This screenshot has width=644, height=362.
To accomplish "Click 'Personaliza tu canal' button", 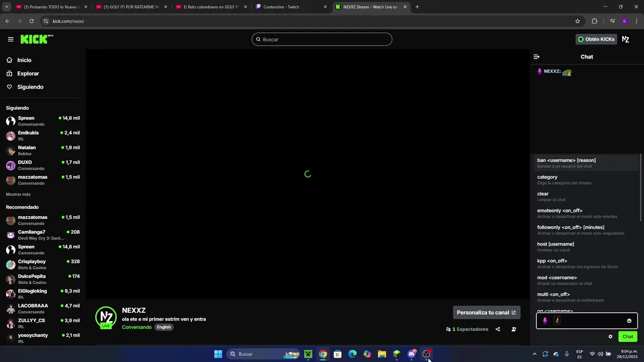I will 487,312.
